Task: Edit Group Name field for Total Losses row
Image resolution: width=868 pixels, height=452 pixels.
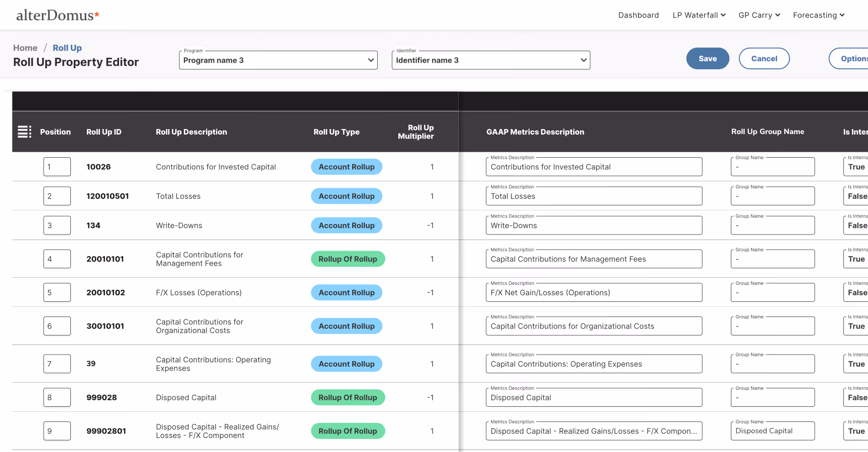Action: pyautogui.click(x=773, y=196)
